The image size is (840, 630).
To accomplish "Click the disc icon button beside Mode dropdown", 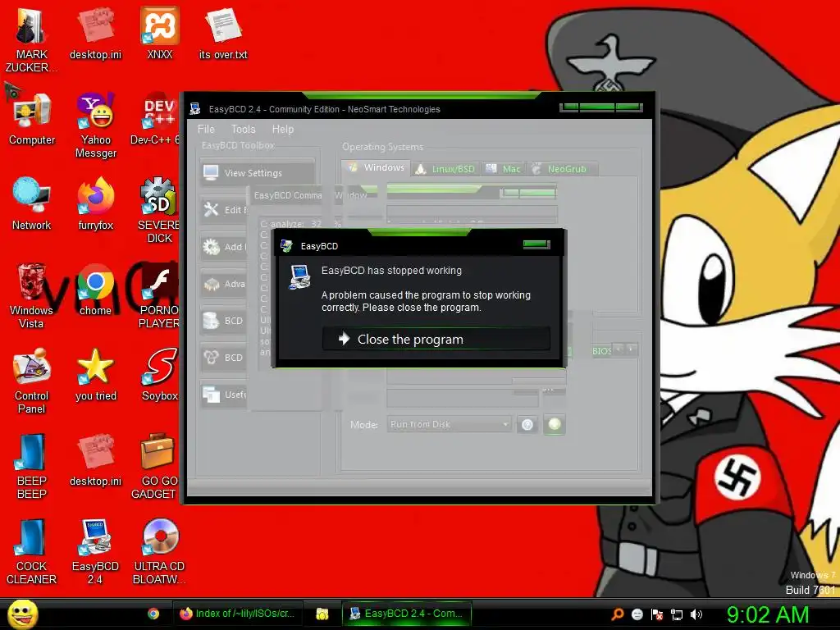I will tap(527, 425).
